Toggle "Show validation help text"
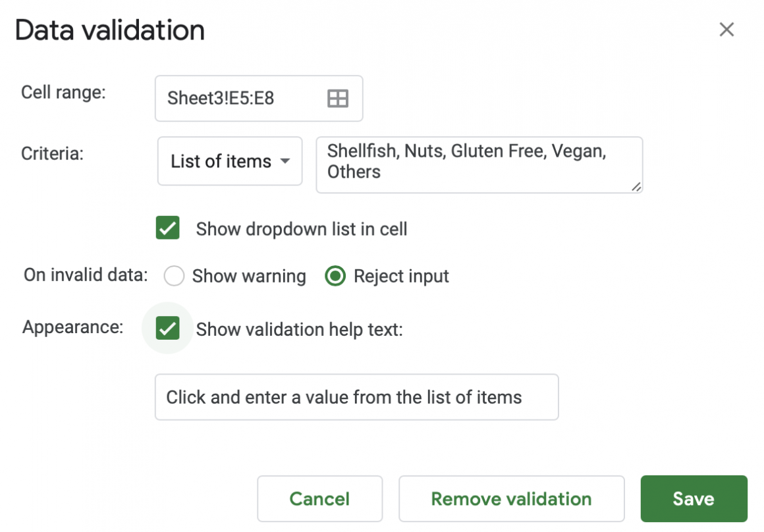This screenshot has height=532, width=764. click(167, 328)
